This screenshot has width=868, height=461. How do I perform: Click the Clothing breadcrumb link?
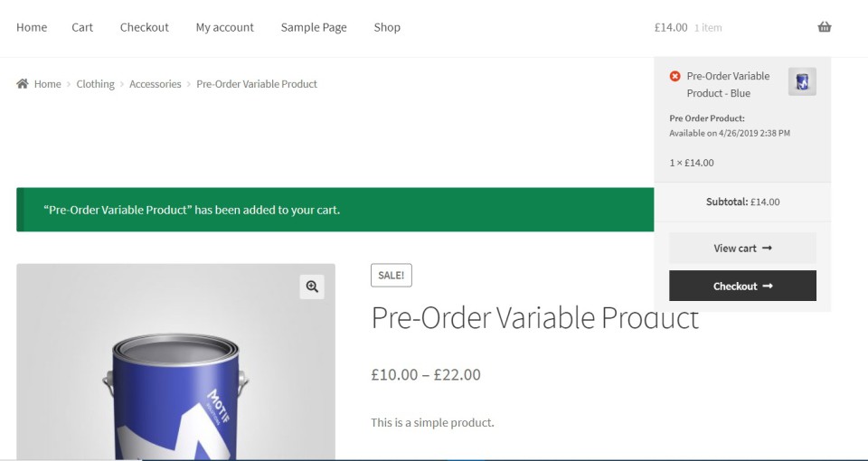(x=95, y=84)
